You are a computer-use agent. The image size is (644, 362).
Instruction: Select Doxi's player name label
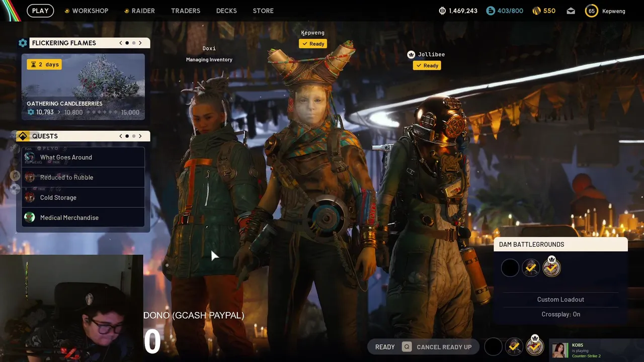[x=209, y=49]
